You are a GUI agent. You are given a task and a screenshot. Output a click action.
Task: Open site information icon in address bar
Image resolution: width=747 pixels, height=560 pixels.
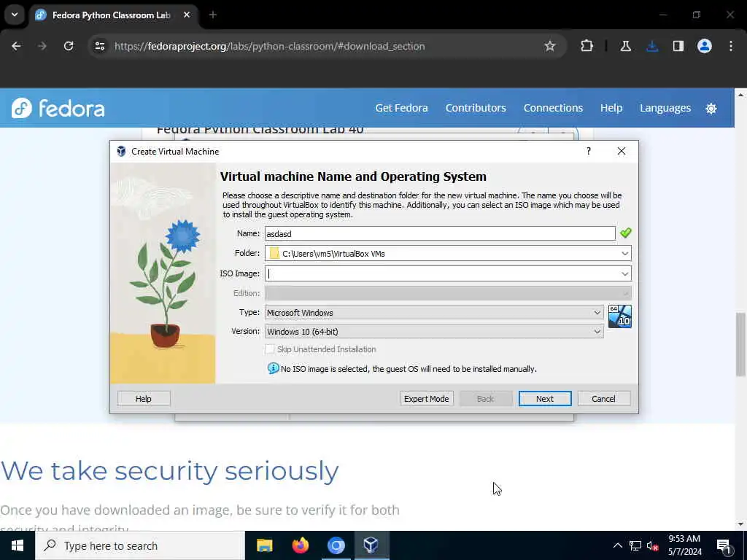click(x=99, y=46)
